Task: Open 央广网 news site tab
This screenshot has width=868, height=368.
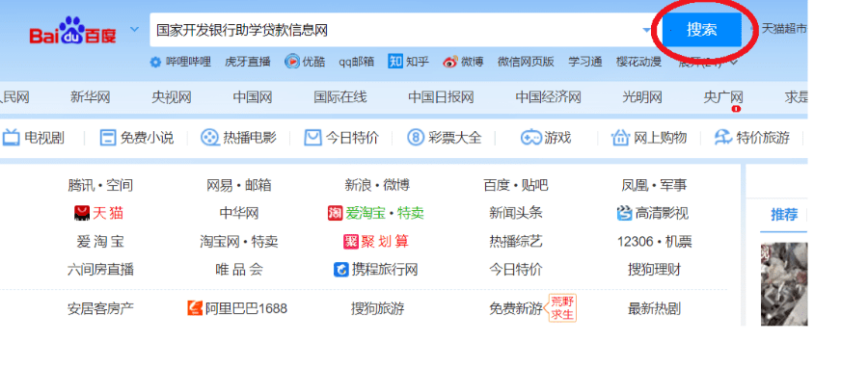Action: coord(723,98)
